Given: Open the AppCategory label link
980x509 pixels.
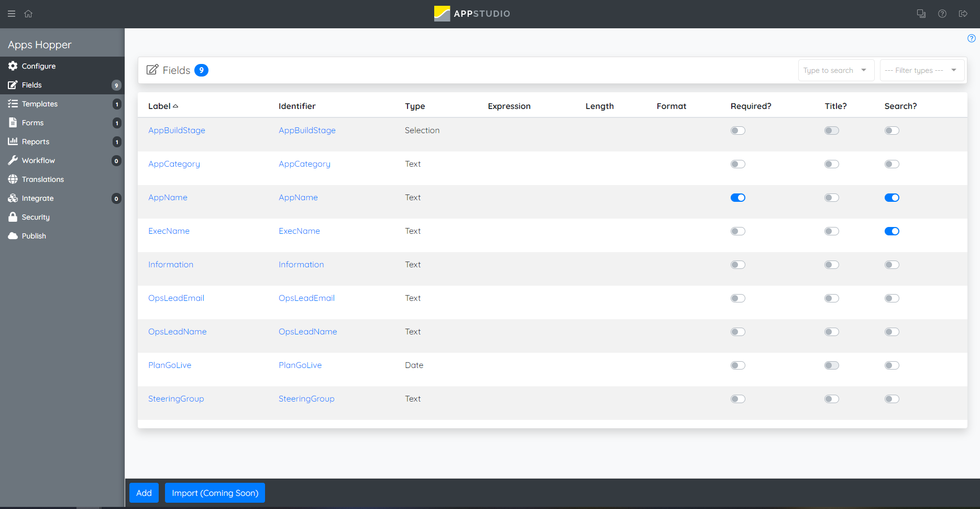Looking at the screenshot, I should click(x=174, y=164).
